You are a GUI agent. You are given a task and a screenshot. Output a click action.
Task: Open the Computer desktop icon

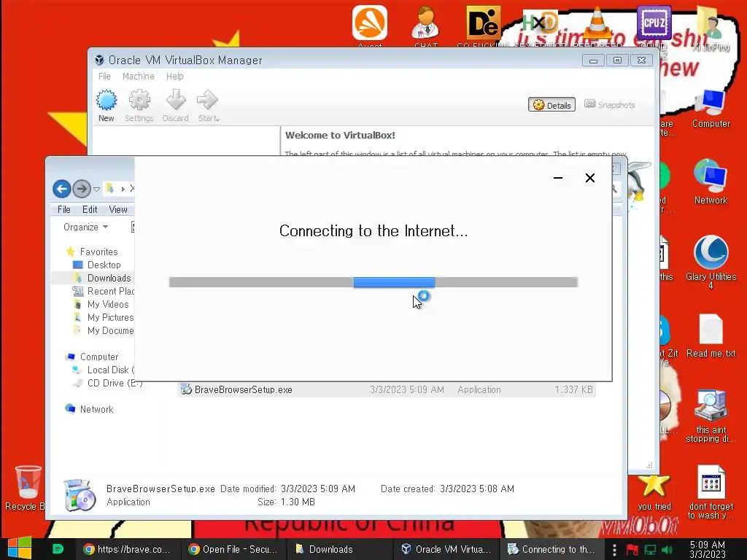711,109
